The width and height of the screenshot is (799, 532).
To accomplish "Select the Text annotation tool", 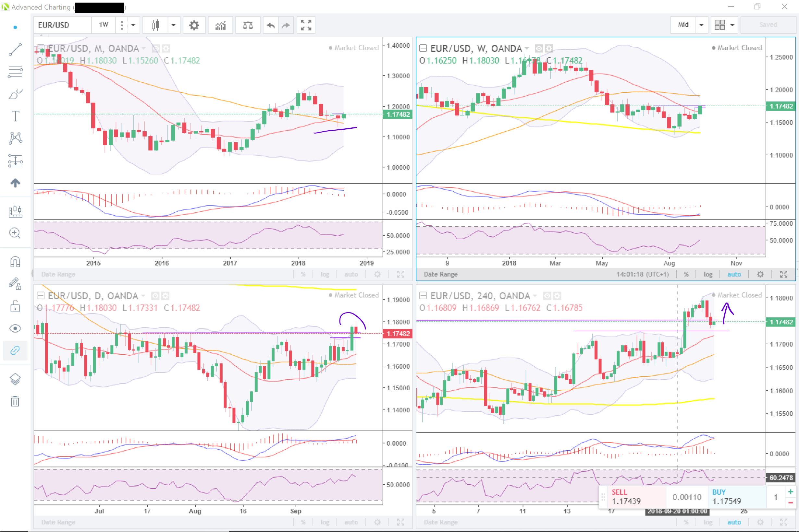I will coord(15,116).
